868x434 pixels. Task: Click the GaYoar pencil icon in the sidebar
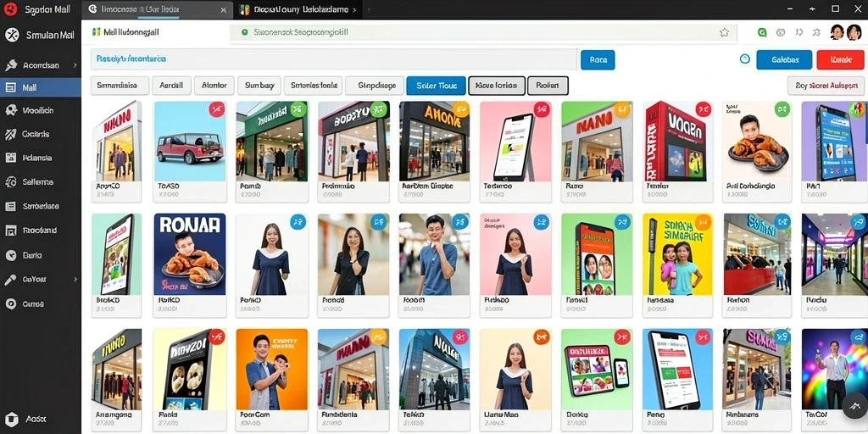[x=10, y=280]
